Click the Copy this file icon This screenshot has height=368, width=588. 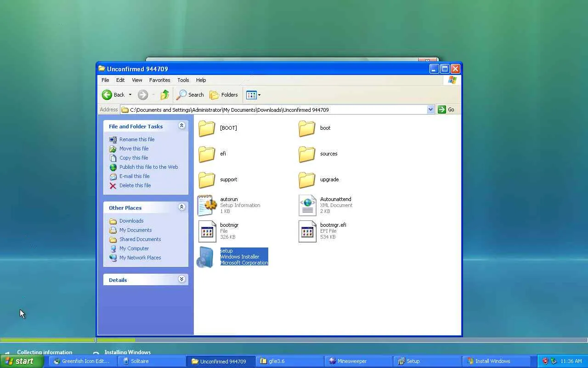[x=113, y=158]
